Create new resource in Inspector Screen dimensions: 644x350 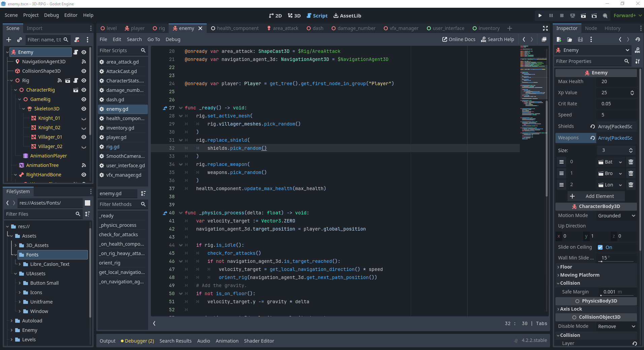click(559, 39)
